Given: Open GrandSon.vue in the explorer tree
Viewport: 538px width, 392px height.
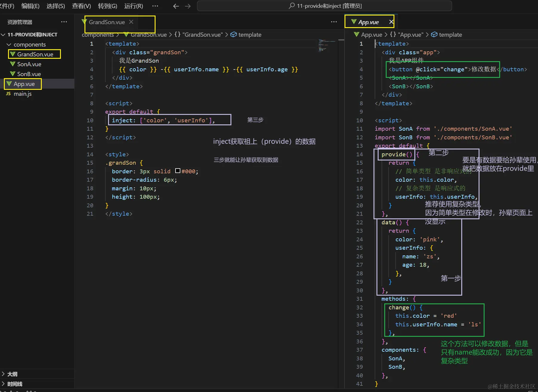Looking at the screenshot, I should [x=35, y=54].
